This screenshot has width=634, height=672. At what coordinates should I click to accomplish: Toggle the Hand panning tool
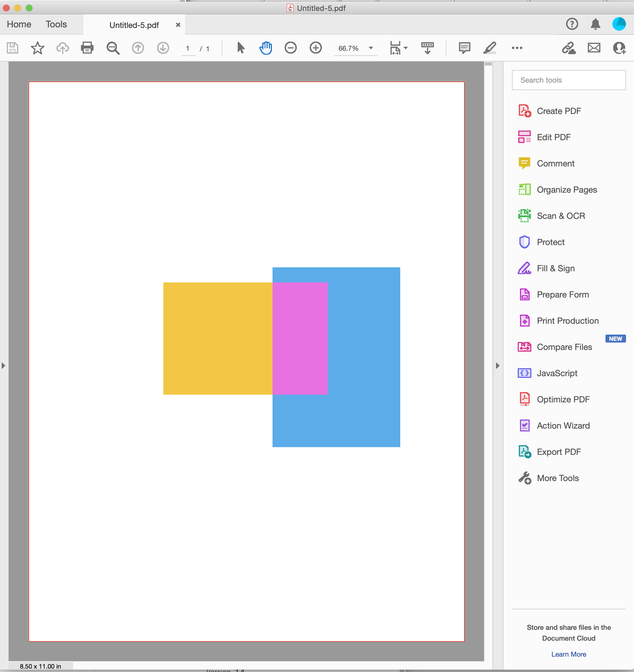[x=265, y=48]
